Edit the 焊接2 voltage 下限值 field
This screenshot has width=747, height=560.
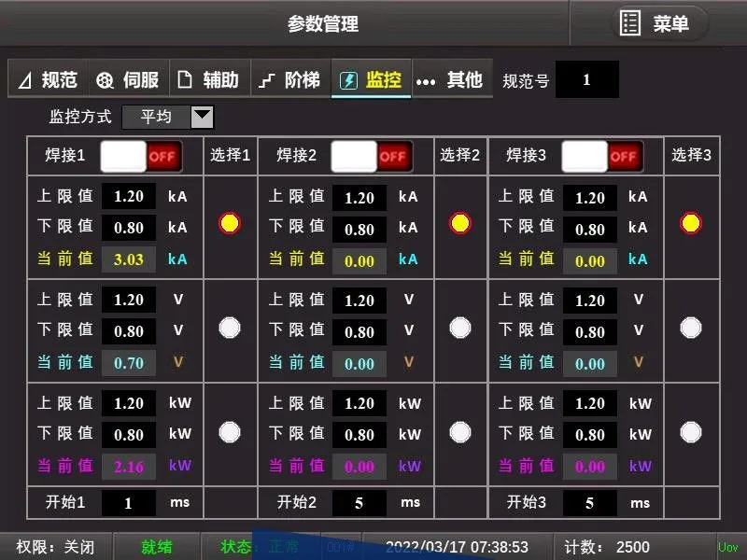[x=359, y=332]
